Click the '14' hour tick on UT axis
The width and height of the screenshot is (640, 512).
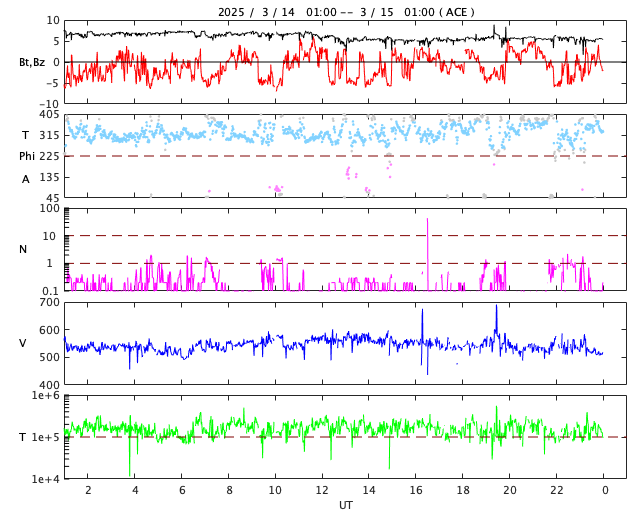coord(369,490)
